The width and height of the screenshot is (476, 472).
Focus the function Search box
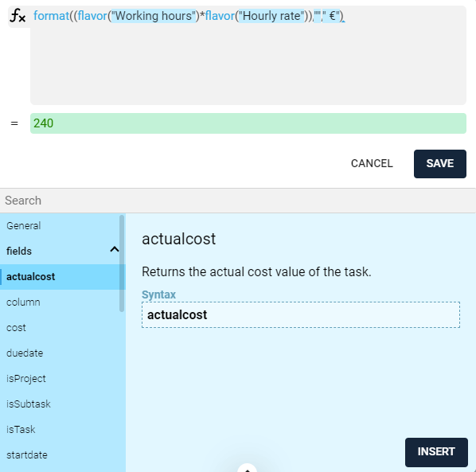click(238, 201)
